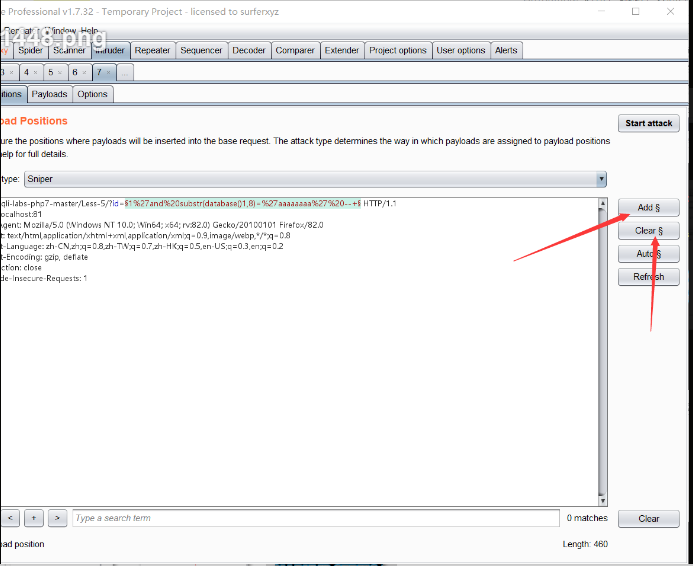Click the + search options button
The image size is (693, 566).
coord(34,518)
